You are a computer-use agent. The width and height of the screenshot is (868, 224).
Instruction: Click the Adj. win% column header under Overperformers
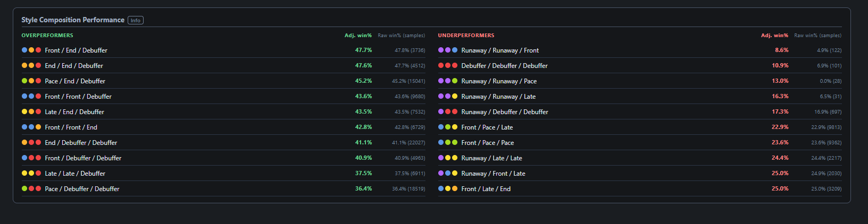click(x=358, y=36)
